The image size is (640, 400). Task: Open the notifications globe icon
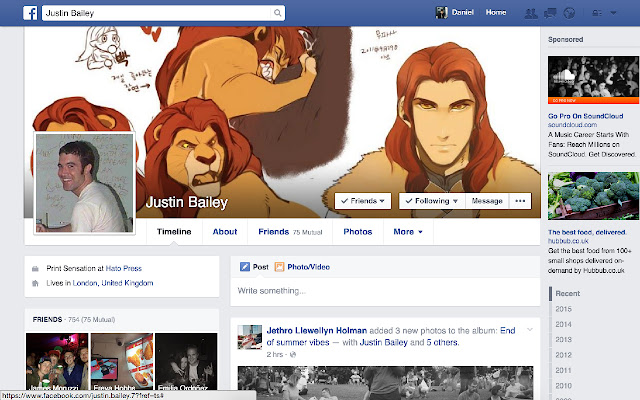click(569, 13)
